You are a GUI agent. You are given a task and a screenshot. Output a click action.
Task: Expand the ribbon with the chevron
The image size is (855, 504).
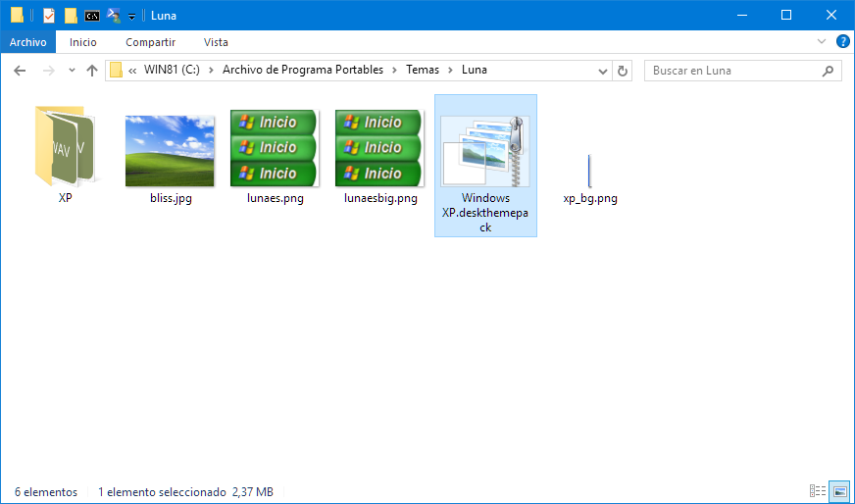point(822,42)
